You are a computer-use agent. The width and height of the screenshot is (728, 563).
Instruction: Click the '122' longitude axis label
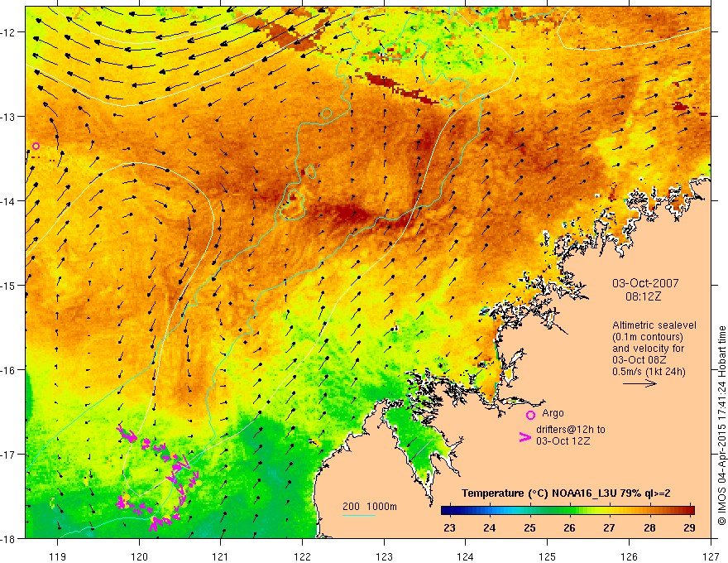pos(302,556)
